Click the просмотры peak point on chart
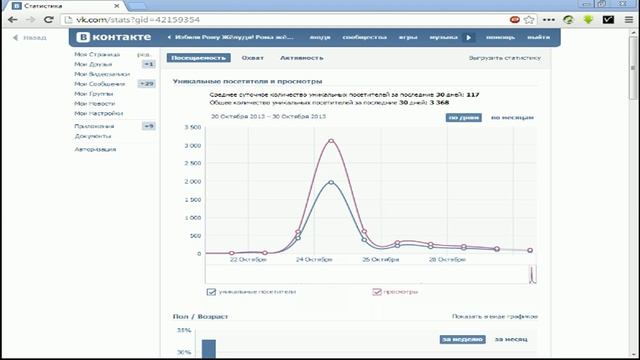Viewport: 640px width, 360px height. (x=331, y=141)
